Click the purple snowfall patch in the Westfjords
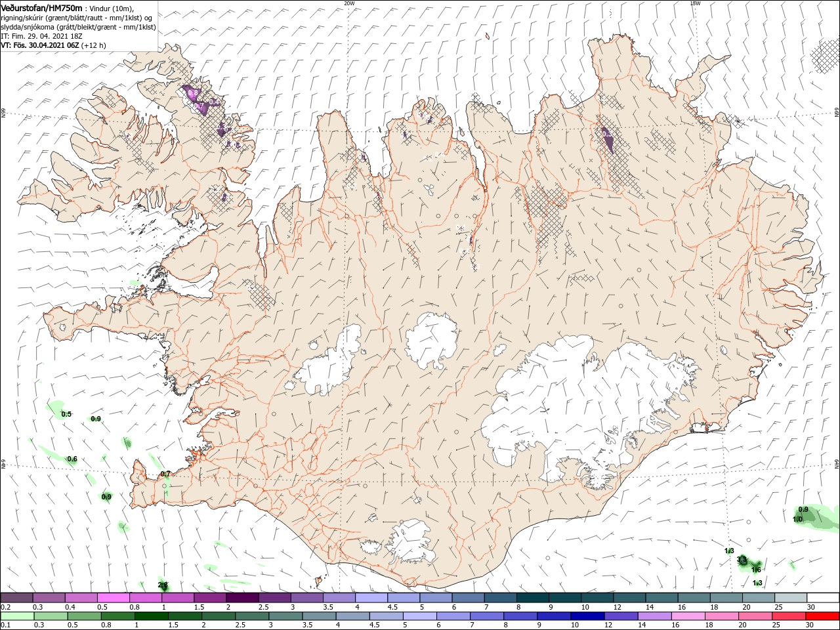 [200, 102]
